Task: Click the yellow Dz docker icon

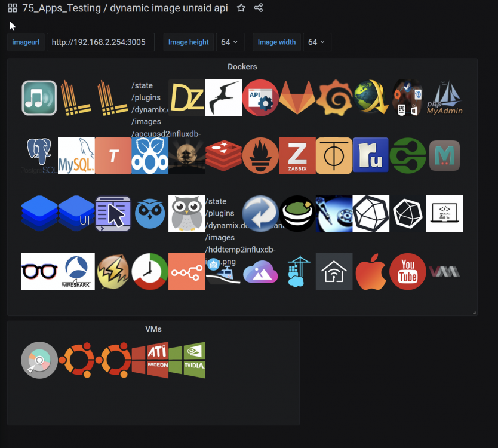Action: pos(187,98)
